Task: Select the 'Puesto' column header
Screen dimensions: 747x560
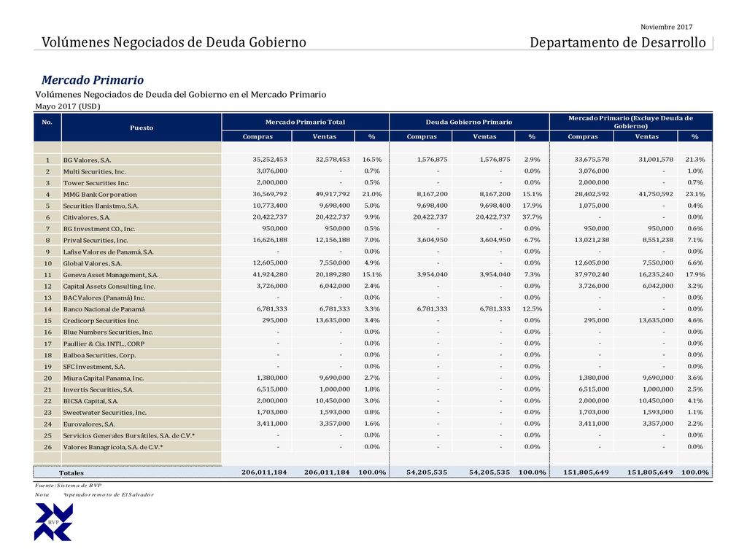Action: (142, 128)
